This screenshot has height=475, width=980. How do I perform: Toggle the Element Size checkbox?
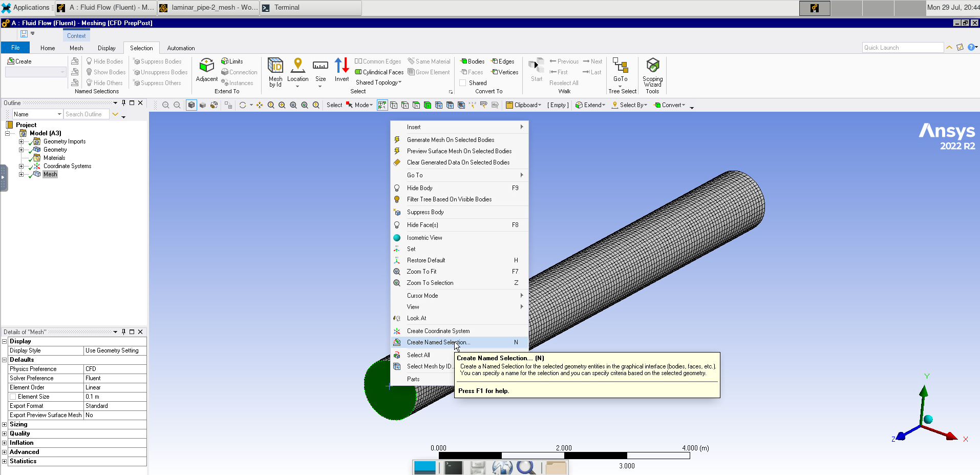tap(13, 397)
